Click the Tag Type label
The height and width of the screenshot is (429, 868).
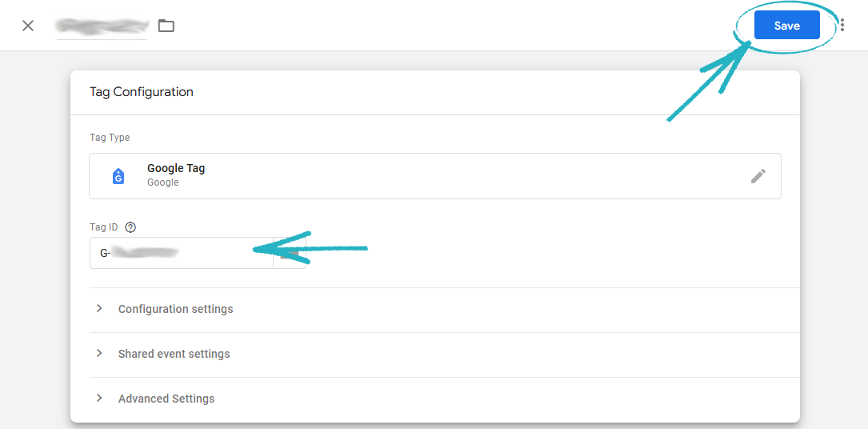click(110, 138)
